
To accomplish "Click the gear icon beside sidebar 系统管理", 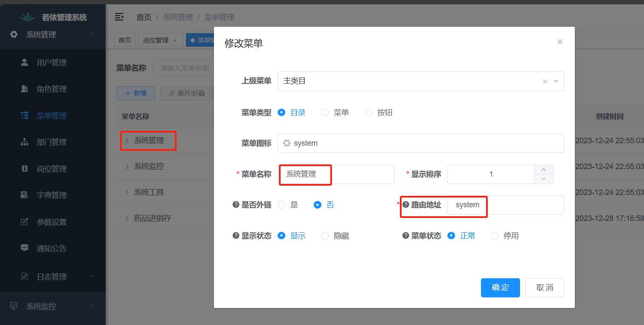I will (x=14, y=34).
